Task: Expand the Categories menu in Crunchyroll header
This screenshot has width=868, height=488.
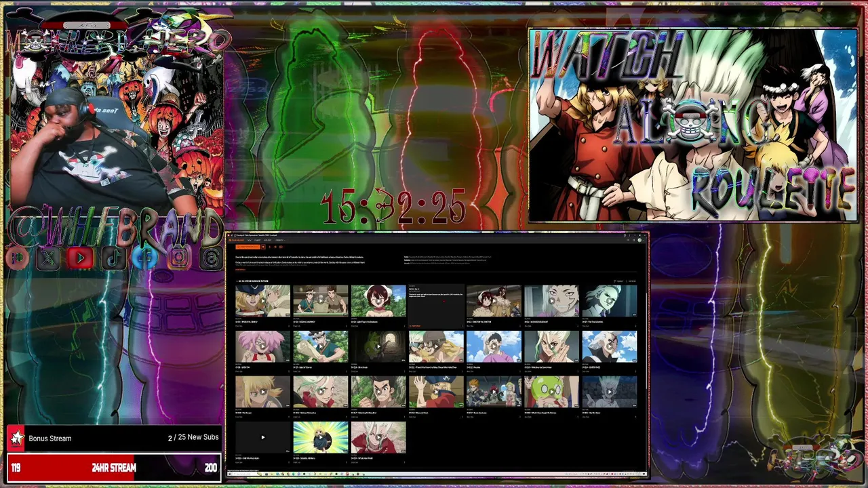Action: tap(279, 240)
